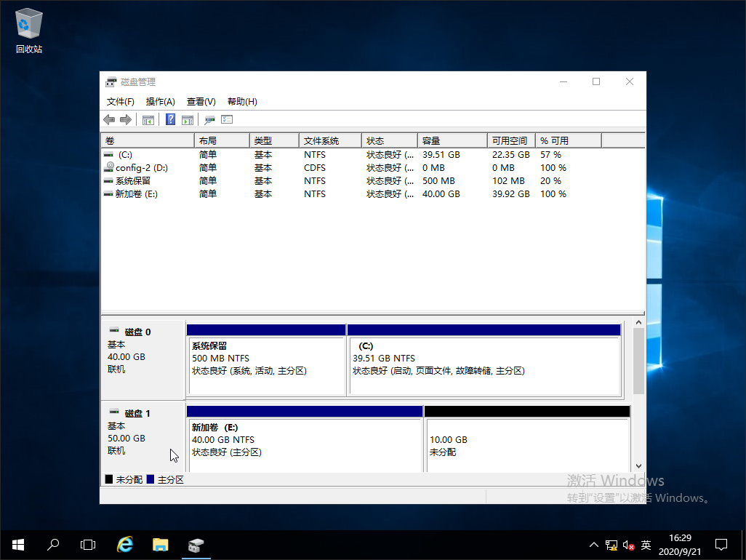Open the 操作(A) menu
Image resolution: width=746 pixels, height=560 pixels.
click(x=160, y=102)
